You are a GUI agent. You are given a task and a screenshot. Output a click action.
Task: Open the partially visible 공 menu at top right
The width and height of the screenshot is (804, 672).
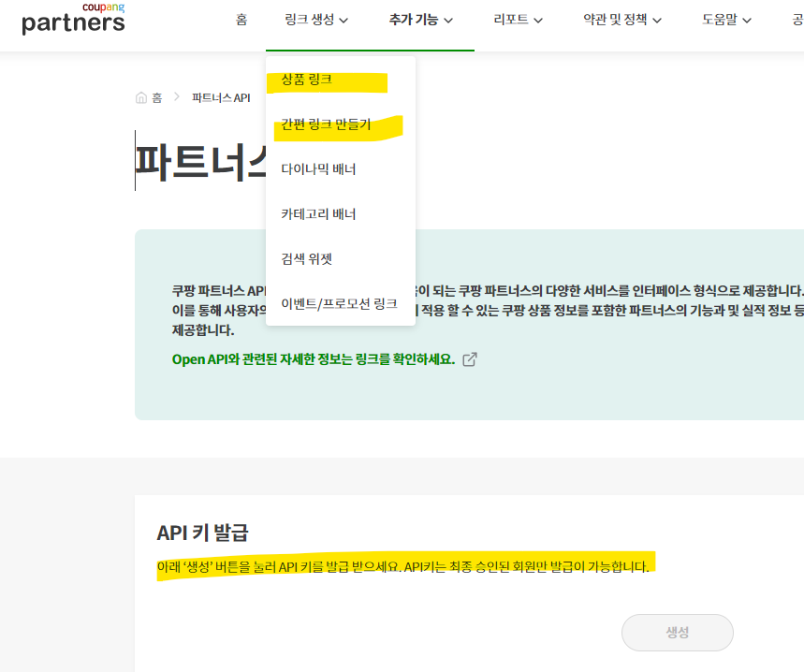tap(797, 19)
